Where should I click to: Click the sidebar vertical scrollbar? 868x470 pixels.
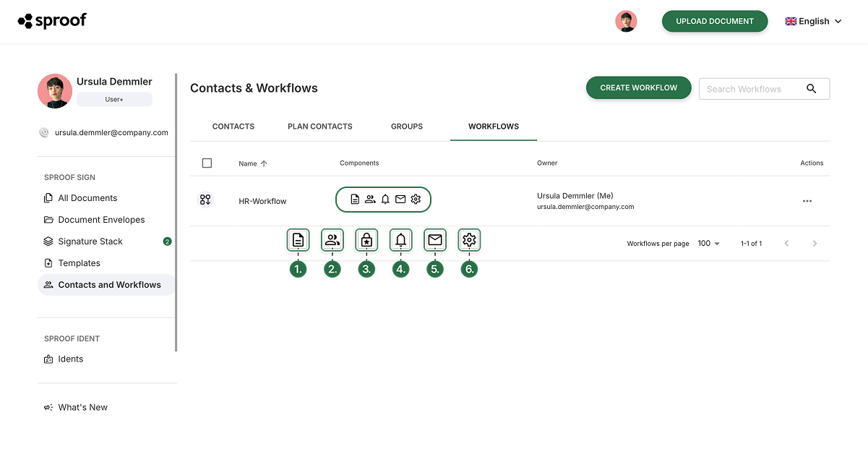pyautogui.click(x=176, y=212)
